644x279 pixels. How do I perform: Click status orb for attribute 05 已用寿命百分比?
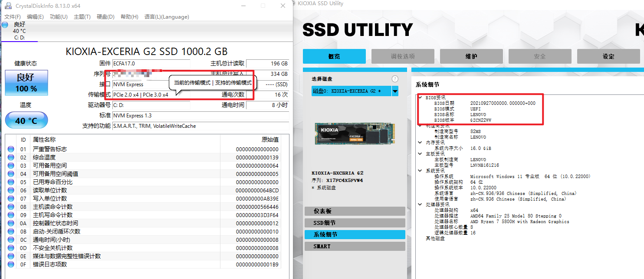11,182
